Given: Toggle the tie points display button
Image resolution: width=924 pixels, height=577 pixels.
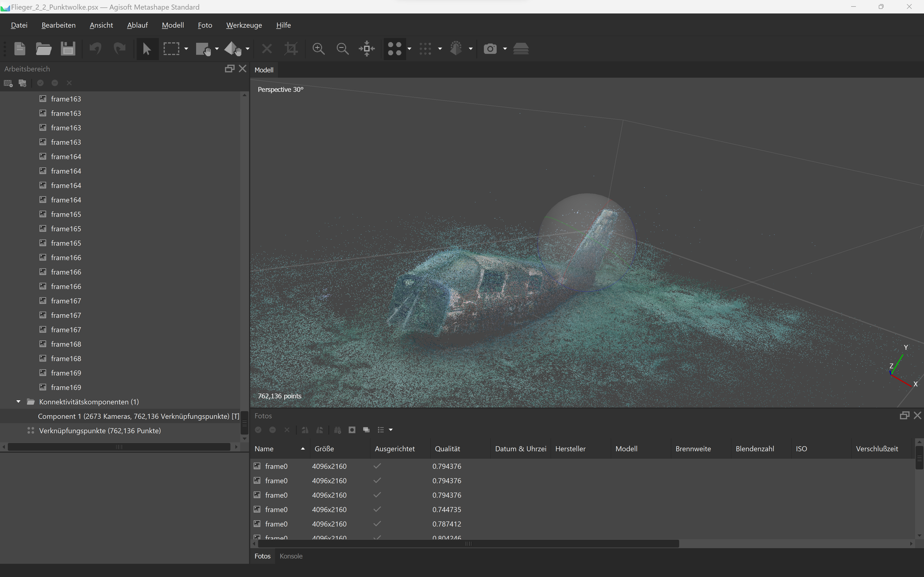Looking at the screenshot, I should pyautogui.click(x=394, y=49).
